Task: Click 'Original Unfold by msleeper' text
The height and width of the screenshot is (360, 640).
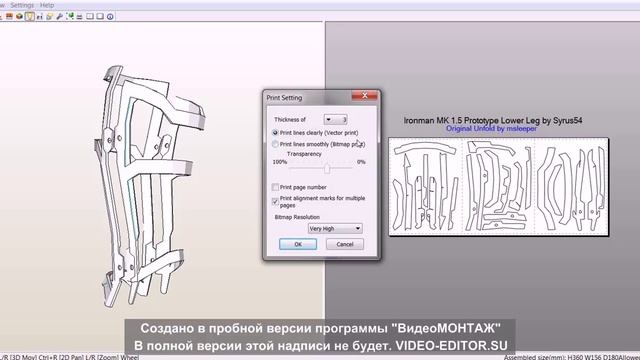Action: (x=491, y=129)
